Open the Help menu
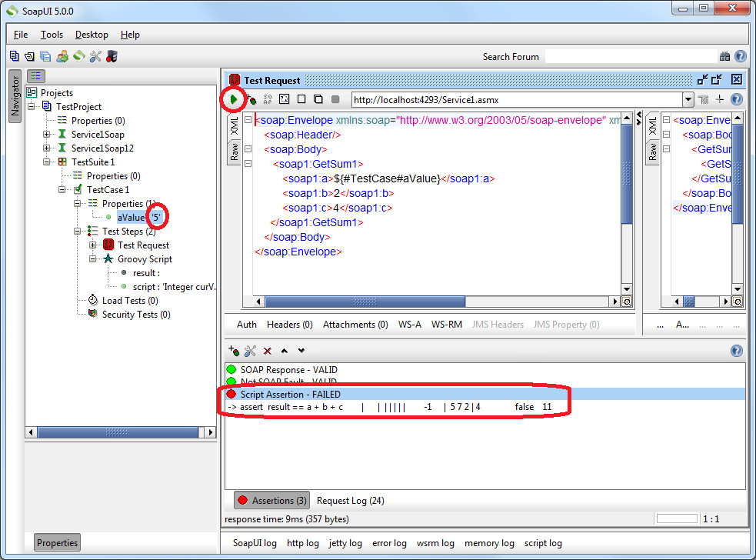This screenshot has height=560, width=756. [x=130, y=35]
